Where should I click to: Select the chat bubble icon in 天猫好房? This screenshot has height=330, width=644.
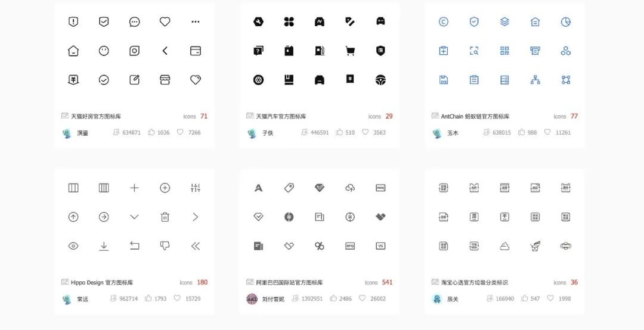tap(134, 22)
